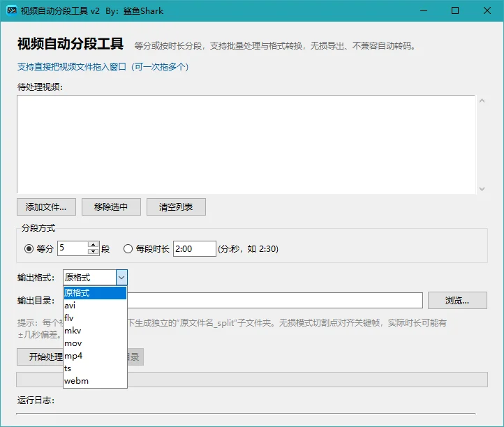
Task: Pick flv output format option
Action: pos(95,318)
